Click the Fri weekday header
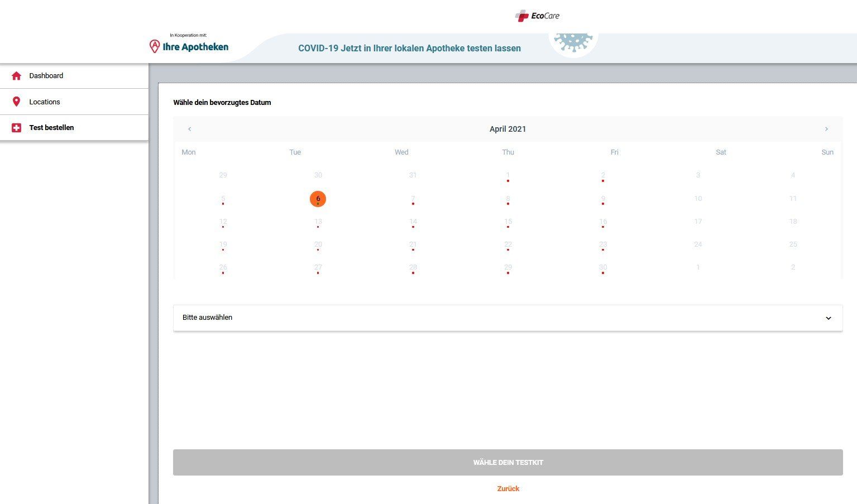 point(615,152)
